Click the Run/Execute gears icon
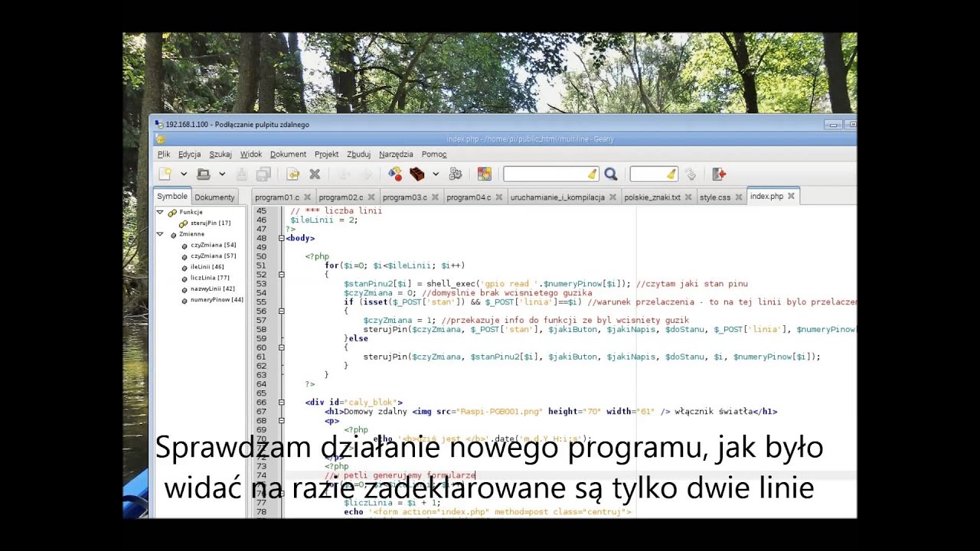The width and height of the screenshot is (980, 551). pyautogui.click(x=456, y=174)
